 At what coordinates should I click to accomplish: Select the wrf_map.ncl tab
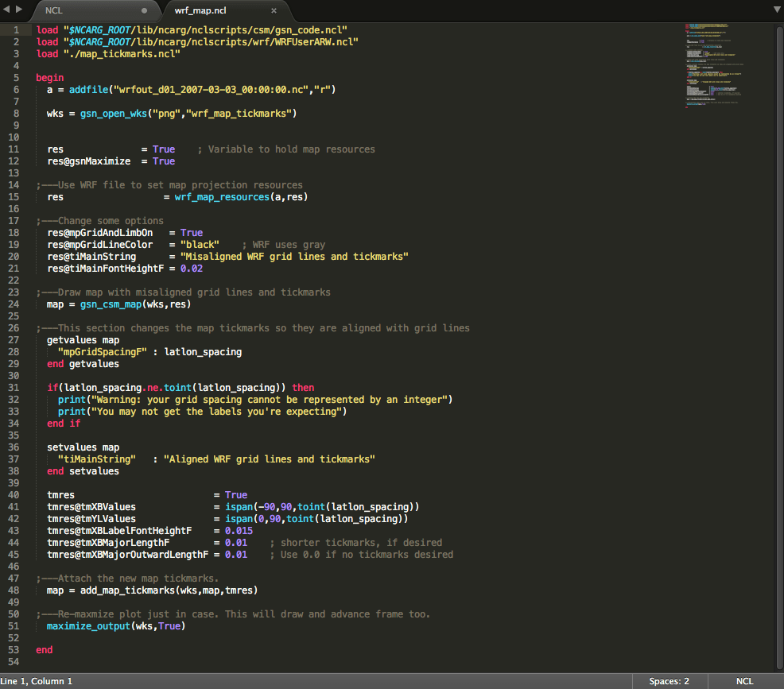click(x=199, y=11)
